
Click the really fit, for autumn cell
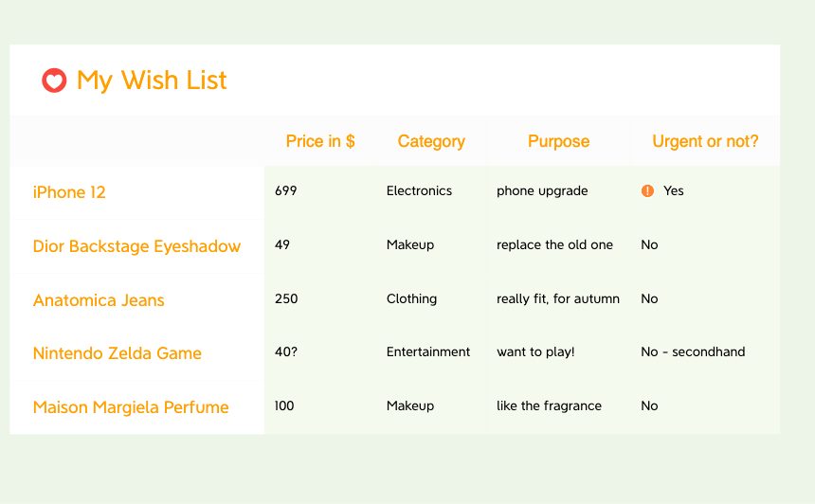tap(557, 298)
